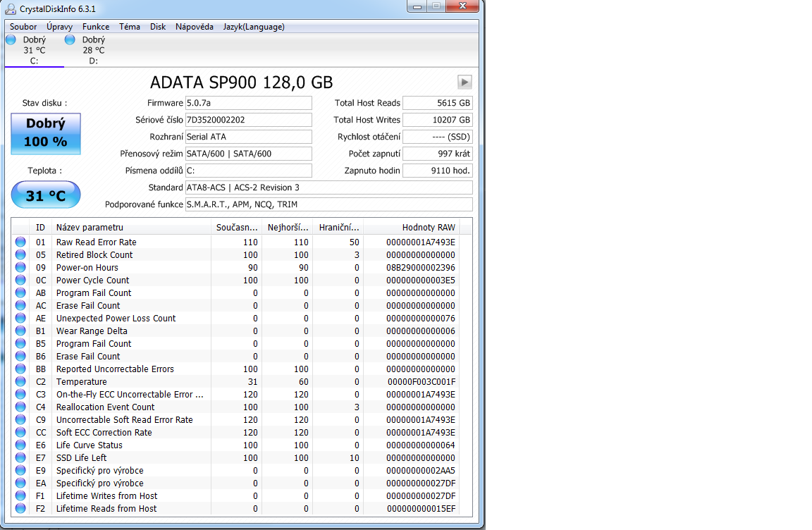Click the Hodnoty RAW column header
This screenshot has height=530, width=812.
pos(412,227)
